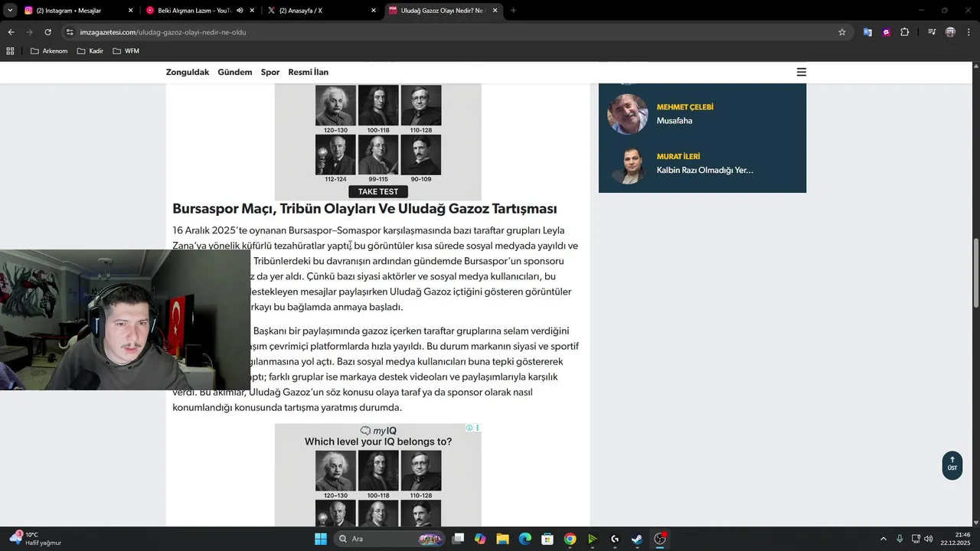Image resolution: width=980 pixels, height=551 pixels.
Task: Close the Anasayfa / X tab
Action: [374, 11]
